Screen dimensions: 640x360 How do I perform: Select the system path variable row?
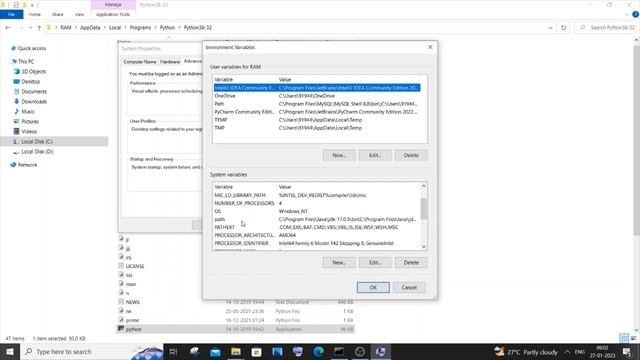coord(317,219)
